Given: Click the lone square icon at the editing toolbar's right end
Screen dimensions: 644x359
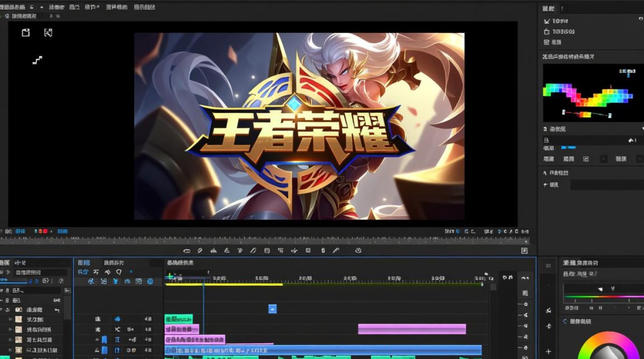Looking at the screenshot, I should coord(524,250).
